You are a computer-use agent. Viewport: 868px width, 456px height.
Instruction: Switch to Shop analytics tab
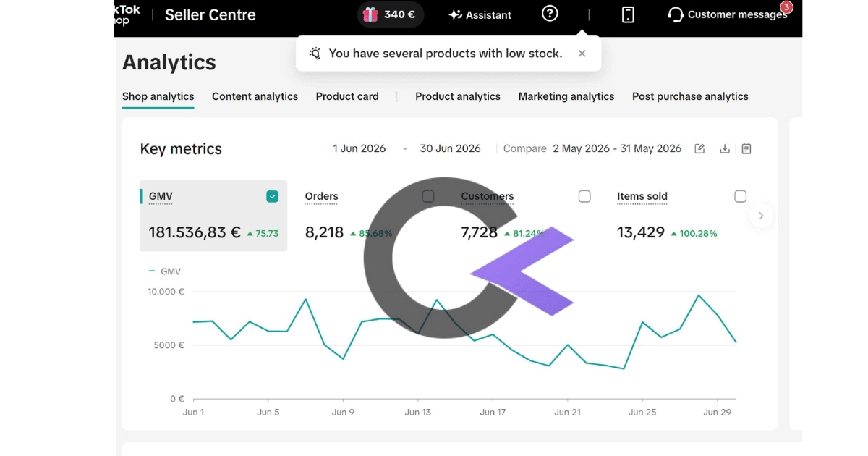pyautogui.click(x=158, y=96)
